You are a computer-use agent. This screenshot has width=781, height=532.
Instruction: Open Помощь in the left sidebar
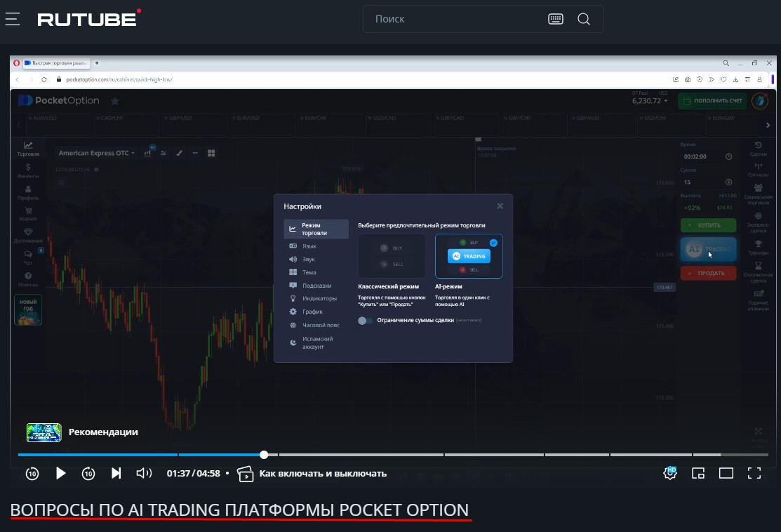(x=28, y=279)
